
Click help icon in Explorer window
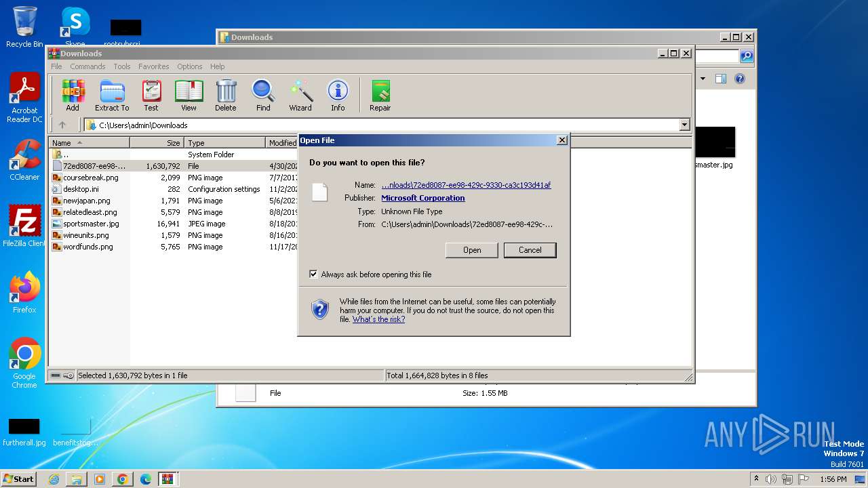[x=740, y=79]
